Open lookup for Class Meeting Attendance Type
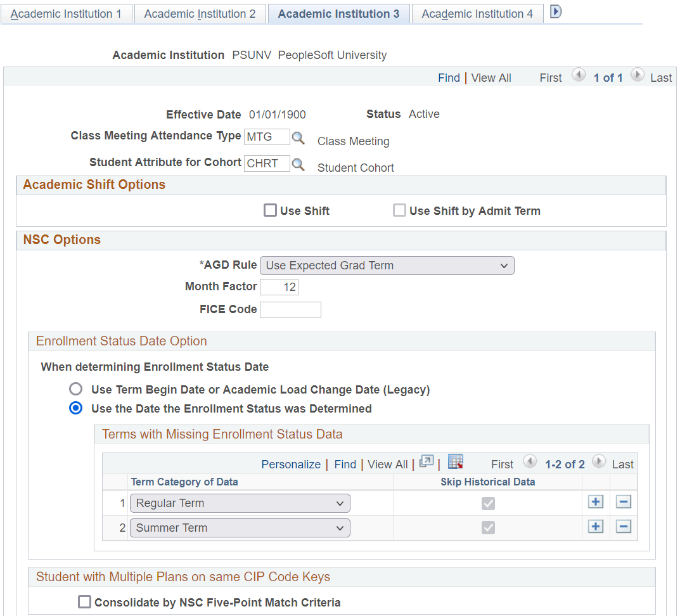This screenshot has height=616, width=680. 298,138
